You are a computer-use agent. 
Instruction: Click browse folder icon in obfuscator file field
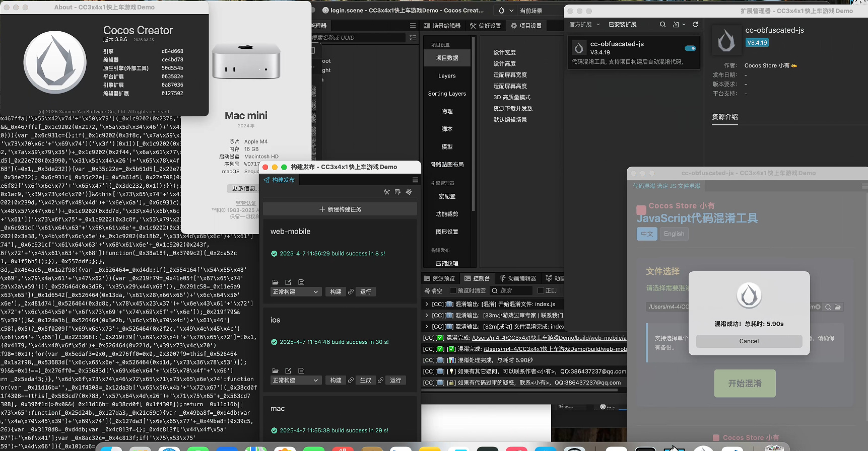[x=838, y=307]
